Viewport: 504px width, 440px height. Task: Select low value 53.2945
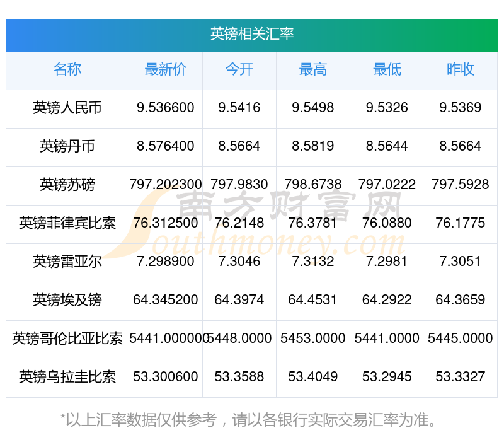(x=387, y=376)
